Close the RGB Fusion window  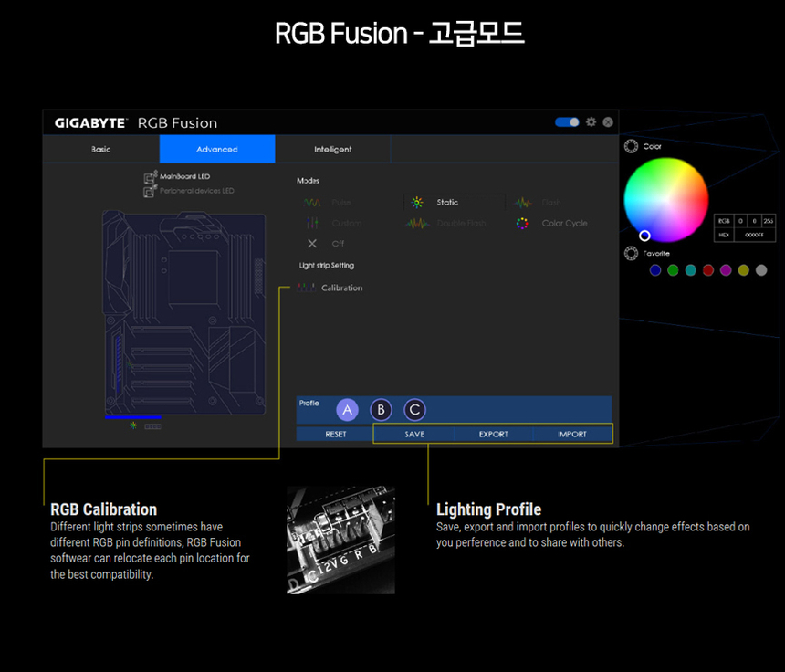pyautogui.click(x=608, y=122)
